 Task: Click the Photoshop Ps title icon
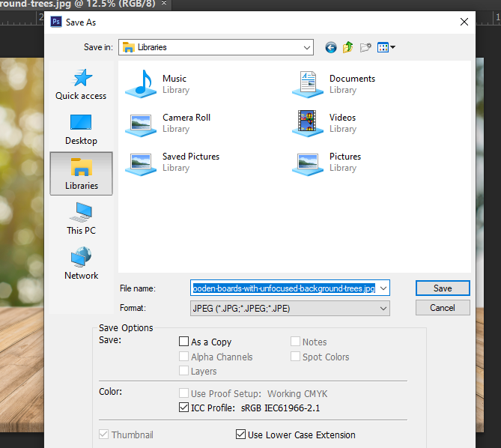56,22
